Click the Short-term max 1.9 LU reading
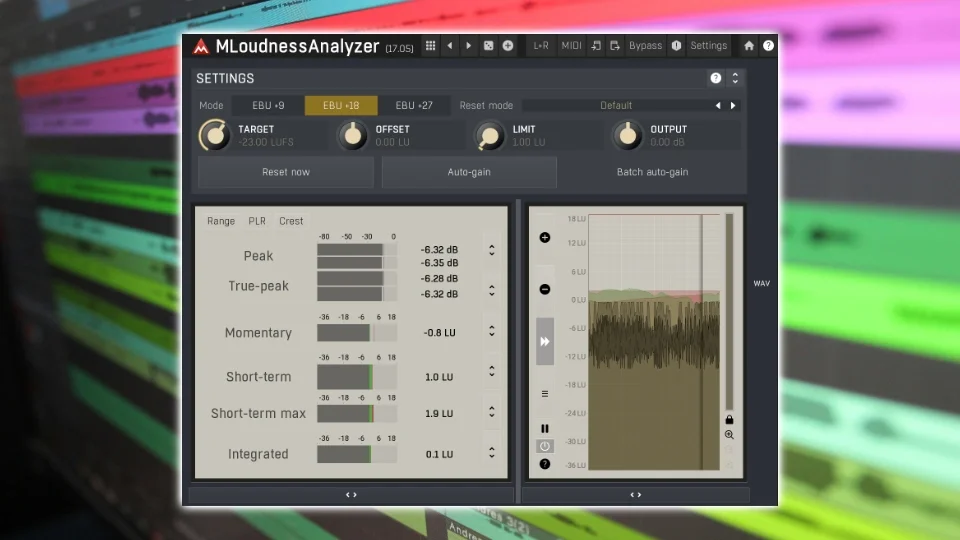Image resolution: width=960 pixels, height=540 pixels. pyautogui.click(x=440, y=414)
